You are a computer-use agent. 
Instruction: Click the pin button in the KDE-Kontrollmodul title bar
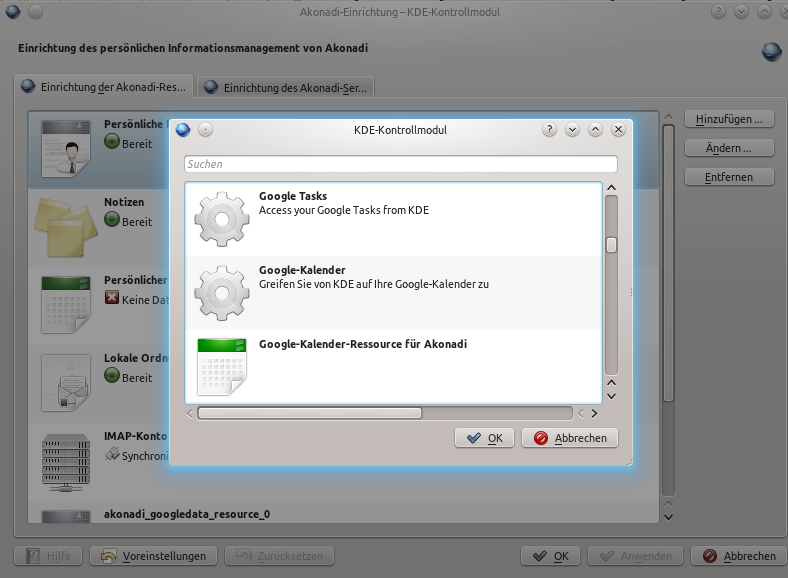click(x=205, y=130)
